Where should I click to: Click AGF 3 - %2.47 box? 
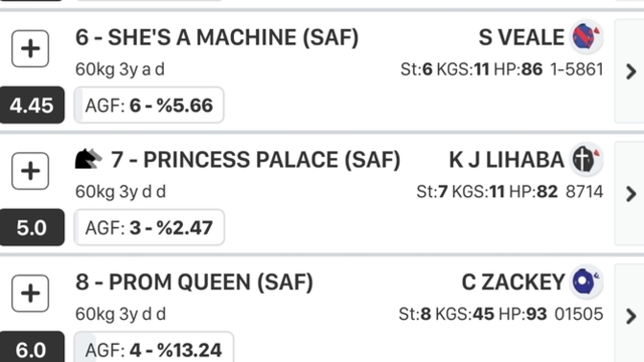point(149,227)
